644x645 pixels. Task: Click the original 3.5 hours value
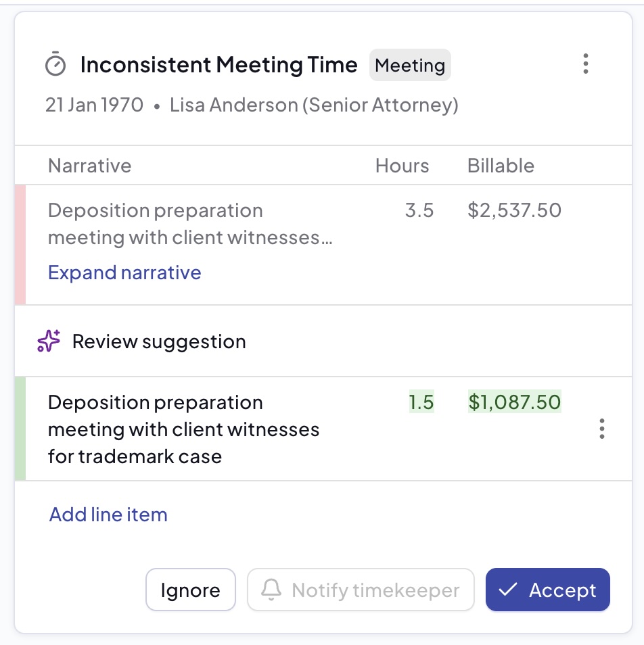(419, 210)
